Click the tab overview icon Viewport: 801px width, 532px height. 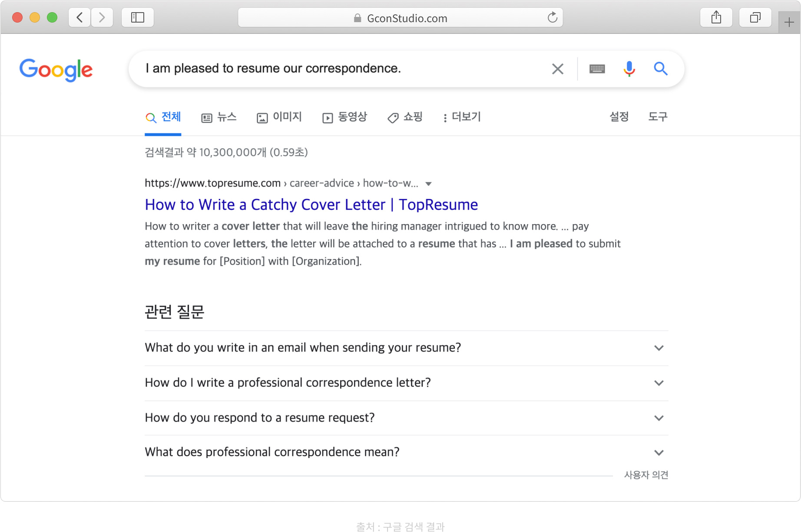click(755, 17)
